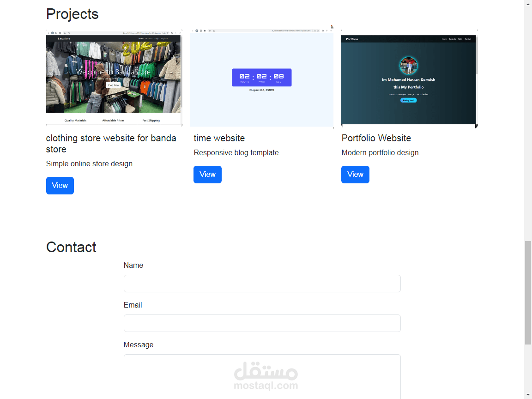Viewport: 532px width, 399px height.
Task: Click 'Modern portfolio design.' description
Action: click(x=381, y=153)
